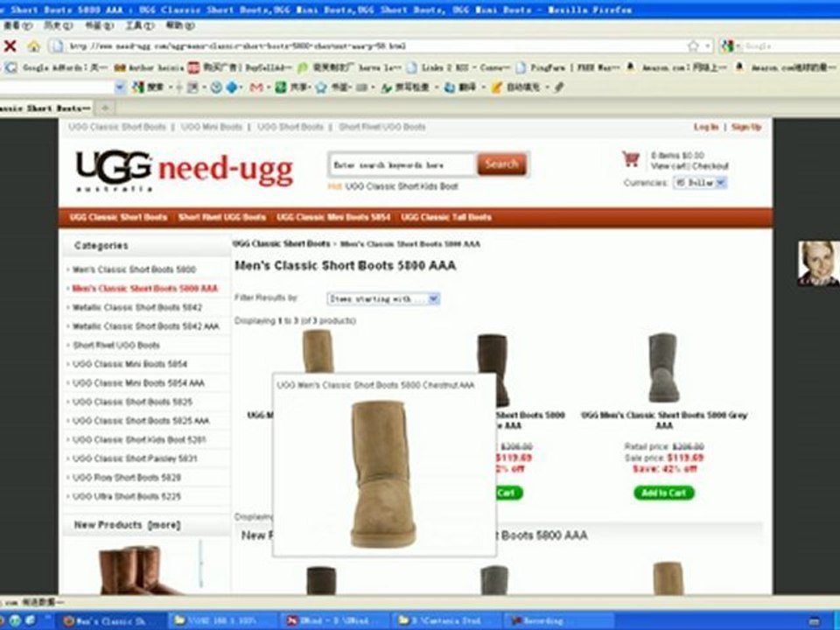Open UGG Classic Mini Boots 5854 AAA category
Screen dimensions: 840x630
tap(138, 383)
